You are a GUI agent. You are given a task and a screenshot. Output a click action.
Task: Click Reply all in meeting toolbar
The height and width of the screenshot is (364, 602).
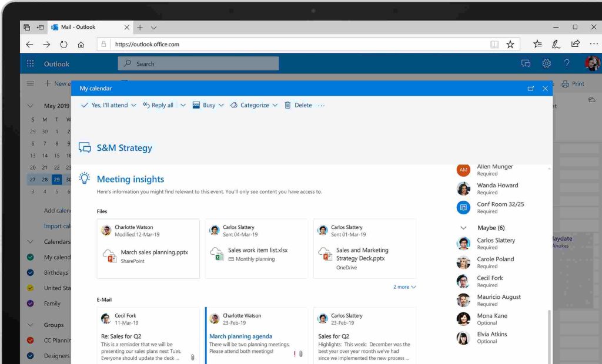pos(158,105)
